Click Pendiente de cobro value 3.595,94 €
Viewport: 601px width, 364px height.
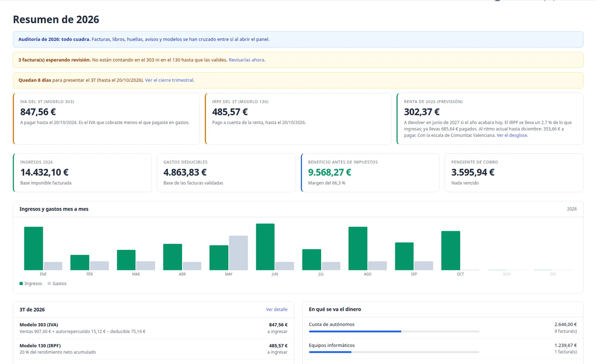(473, 173)
